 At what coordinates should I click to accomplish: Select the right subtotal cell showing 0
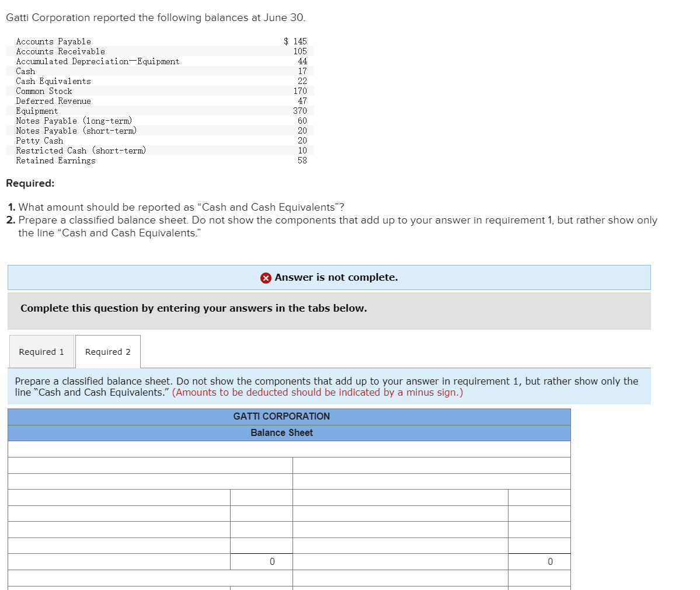pyautogui.click(x=539, y=561)
